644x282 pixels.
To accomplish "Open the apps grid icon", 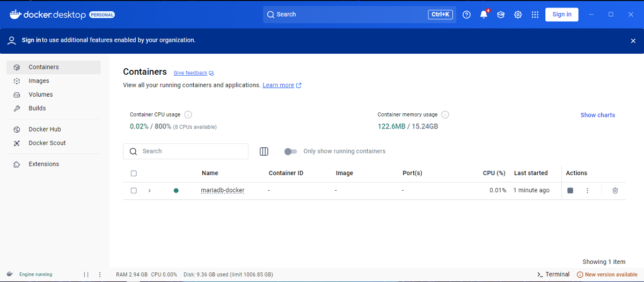I will pyautogui.click(x=535, y=15).
